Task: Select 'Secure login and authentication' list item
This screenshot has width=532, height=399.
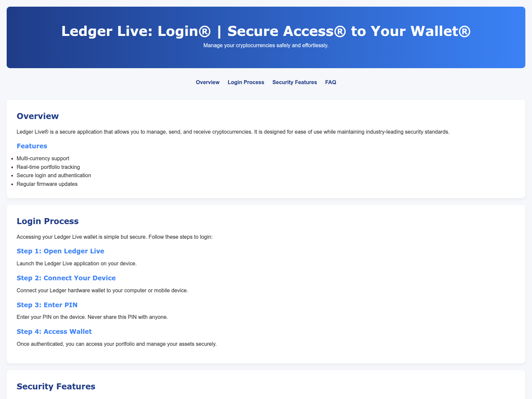Action: point(54,175)
